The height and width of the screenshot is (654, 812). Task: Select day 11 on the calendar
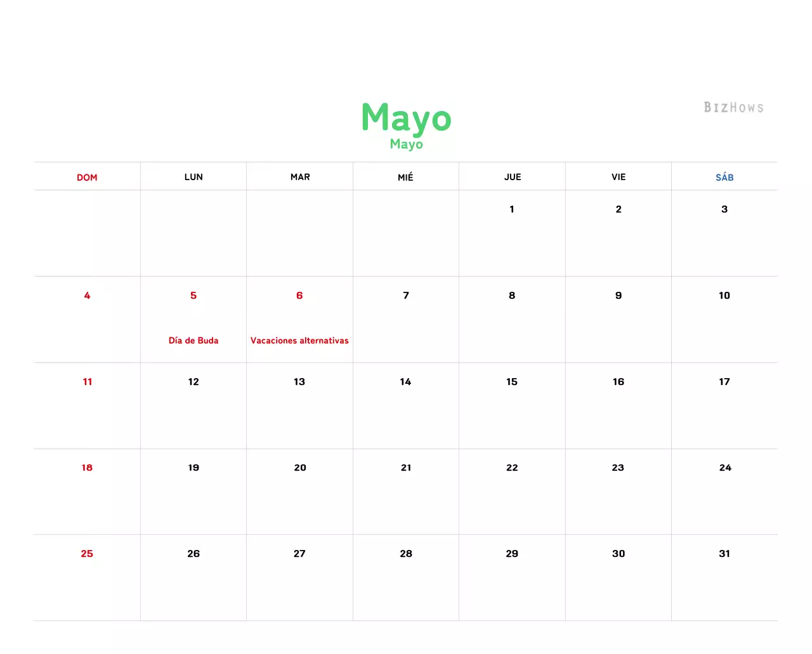pos(87,381)
